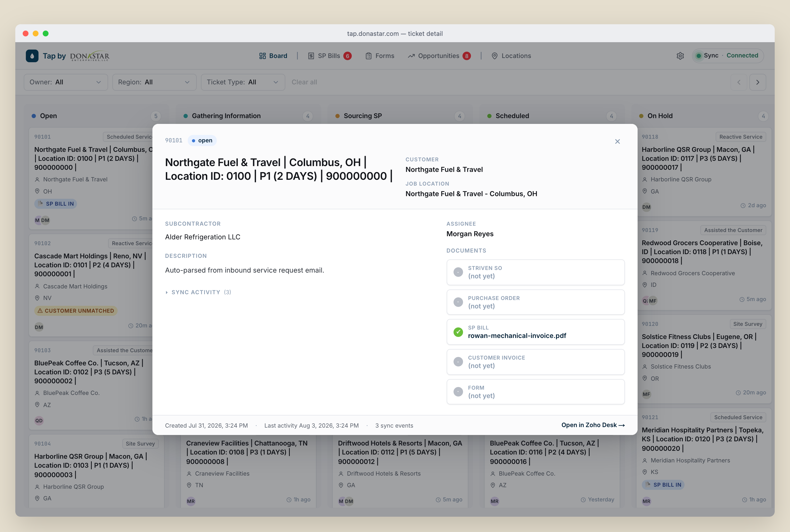Click the 3 sync events footer text
The image size is (790, 532).
(394, 425)
